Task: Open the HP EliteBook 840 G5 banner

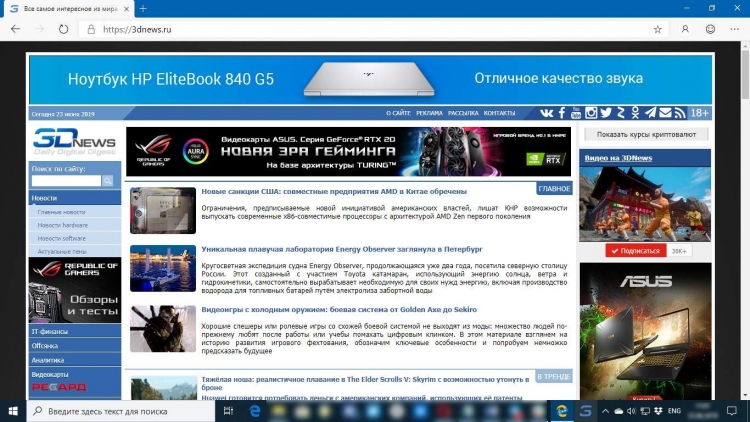Action: (x=371, y=79)
